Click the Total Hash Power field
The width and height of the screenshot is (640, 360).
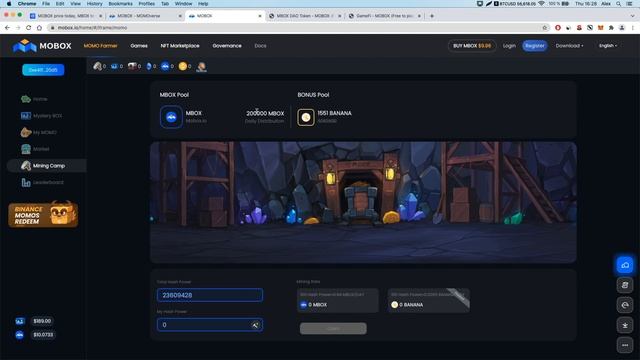pyautogui.click(x=210, y=295)
